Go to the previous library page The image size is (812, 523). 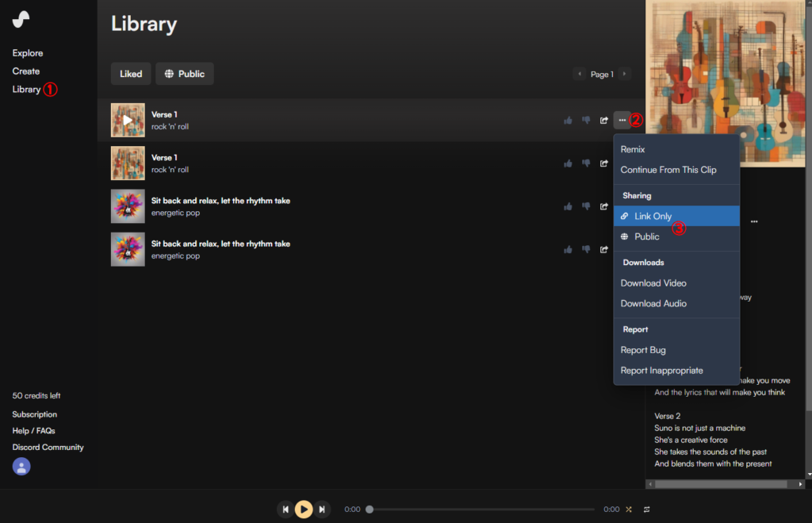pyautogui.click(x=580, y=75)
